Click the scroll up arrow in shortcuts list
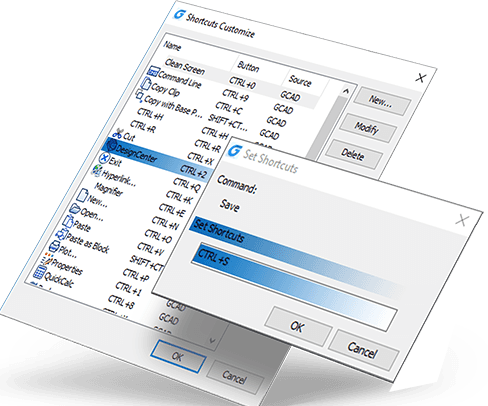Viewport: 488px width, 406px height. click(346, 91)
